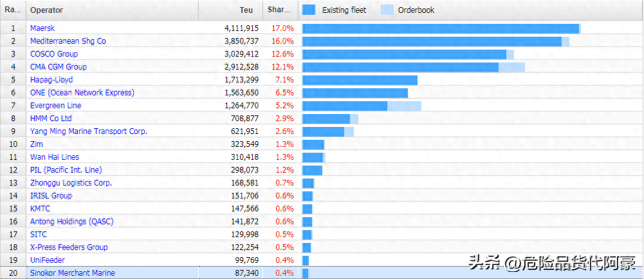Open the IRISL Group link
Viewport: 644px width, 279px height.
click(x=51, y=195)
